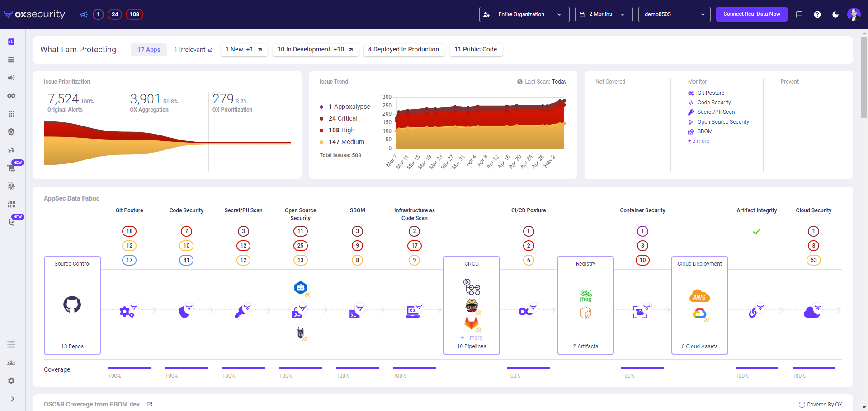Click the Git Posture coverage progress bar
This screenshot has width=868, height=411.
129,366
